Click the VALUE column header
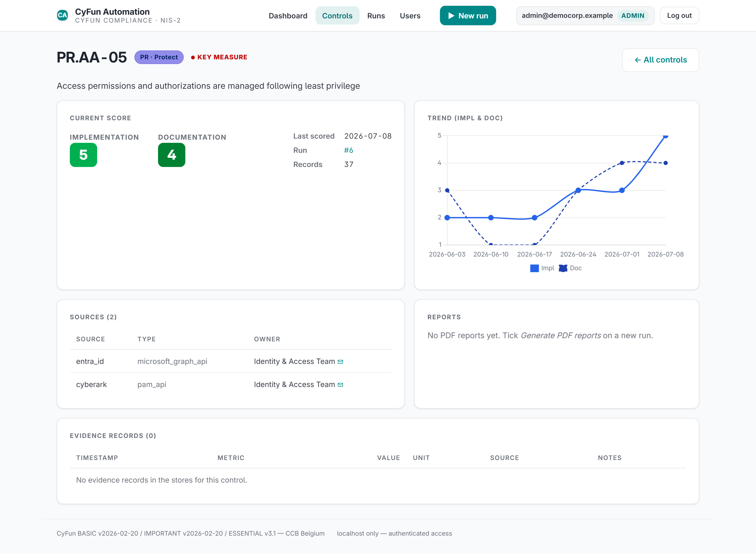The height and width of the screenshot is (554, 756). pyautogui.click(x=388, y=458)
